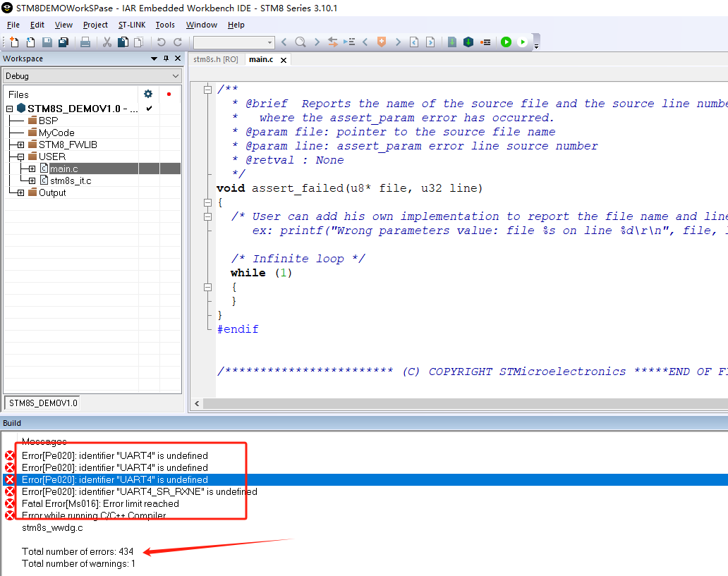
Task: Click the Save toolbar icon
Action: pyautogui.click(x=47, y=42)
